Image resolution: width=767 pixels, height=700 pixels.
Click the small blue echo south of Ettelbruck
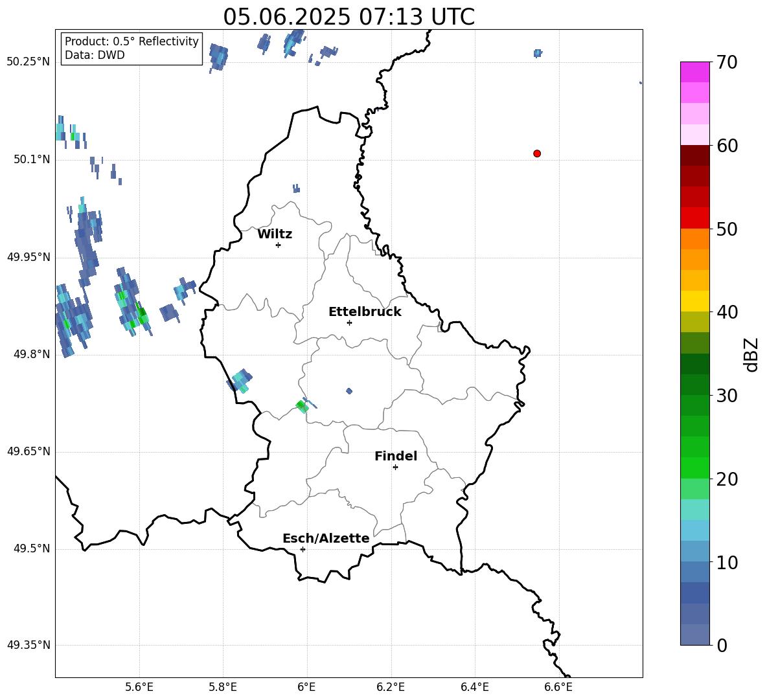349,390
